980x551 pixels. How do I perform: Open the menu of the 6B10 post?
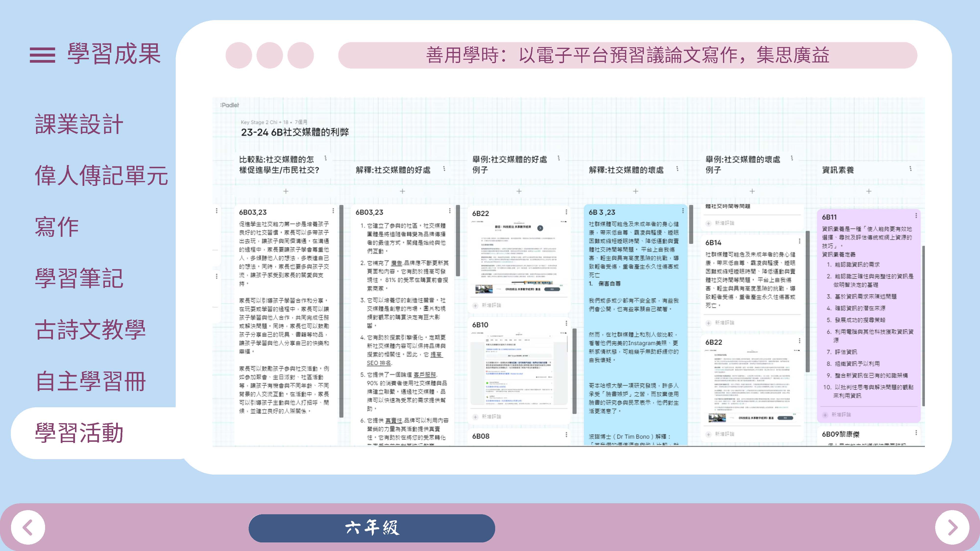coord(566,323)
